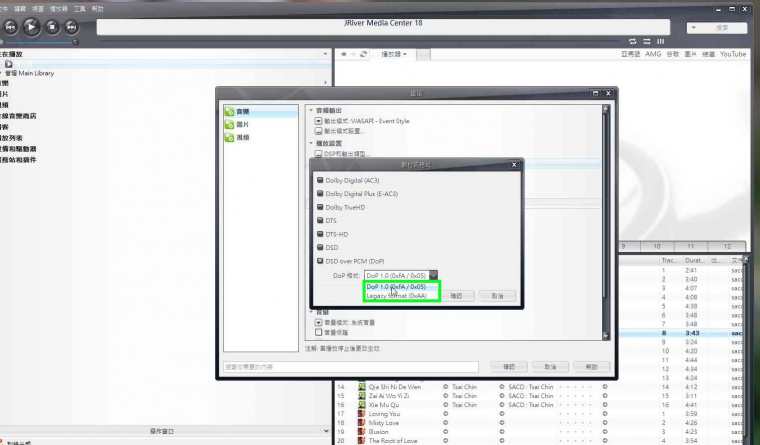Click album art icon for Zai Ai Wo Yi Zi

[x=362, y=396]
